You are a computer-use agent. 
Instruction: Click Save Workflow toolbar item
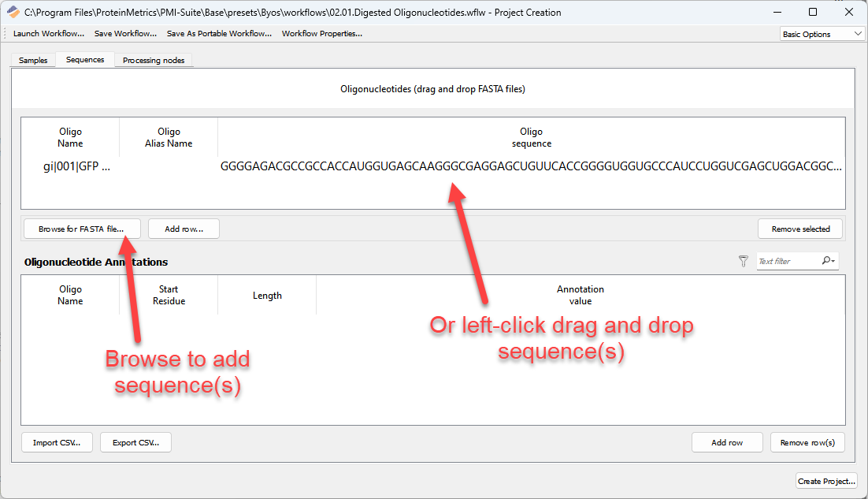tap(125, 34)
